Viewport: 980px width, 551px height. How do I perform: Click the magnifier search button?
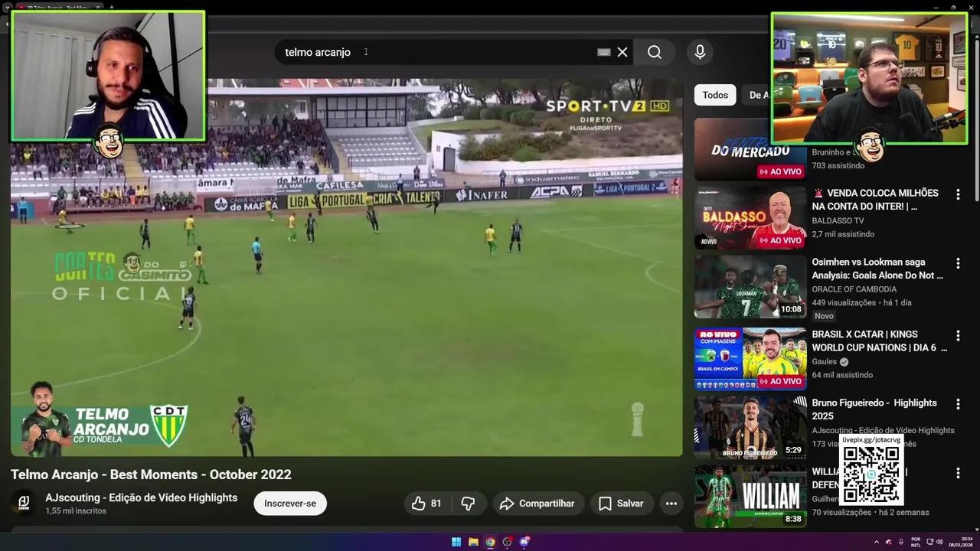(655, 52)
